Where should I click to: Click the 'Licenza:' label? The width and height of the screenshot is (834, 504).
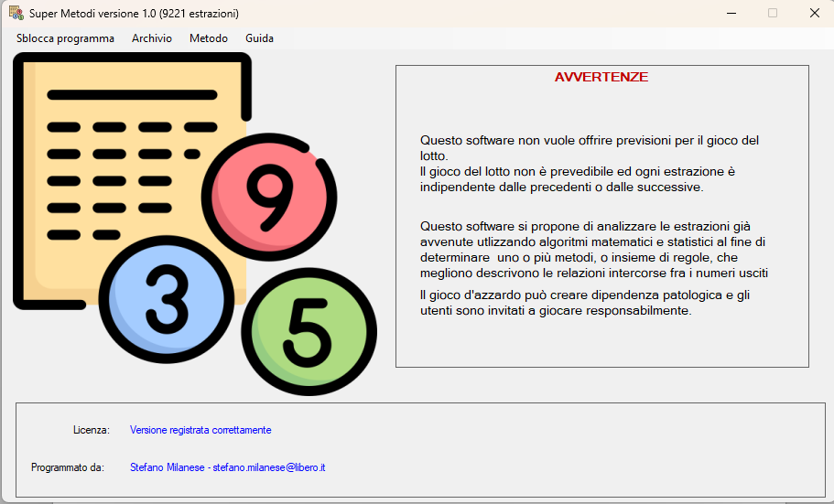[x=92, y=430]
